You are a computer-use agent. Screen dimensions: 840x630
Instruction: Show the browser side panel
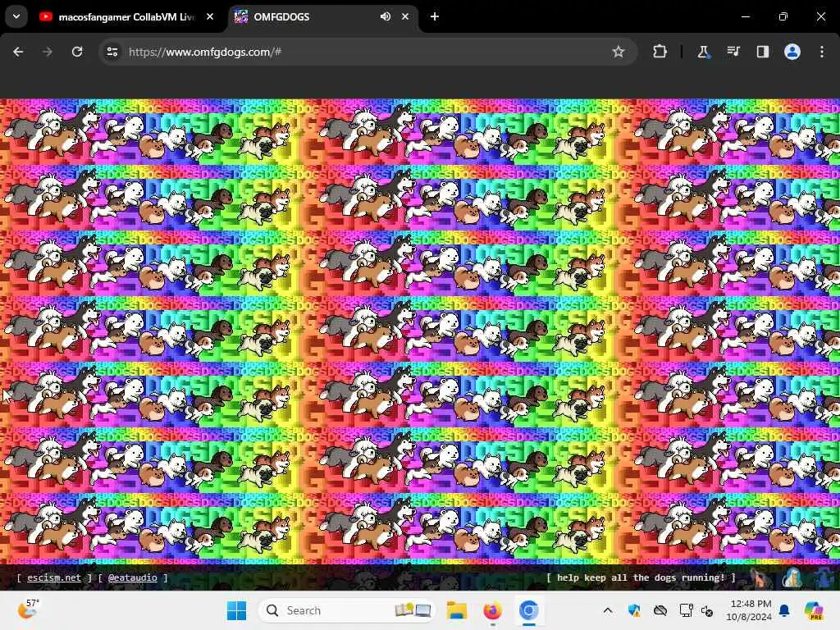pyautogui.click(x=762, y=52)
